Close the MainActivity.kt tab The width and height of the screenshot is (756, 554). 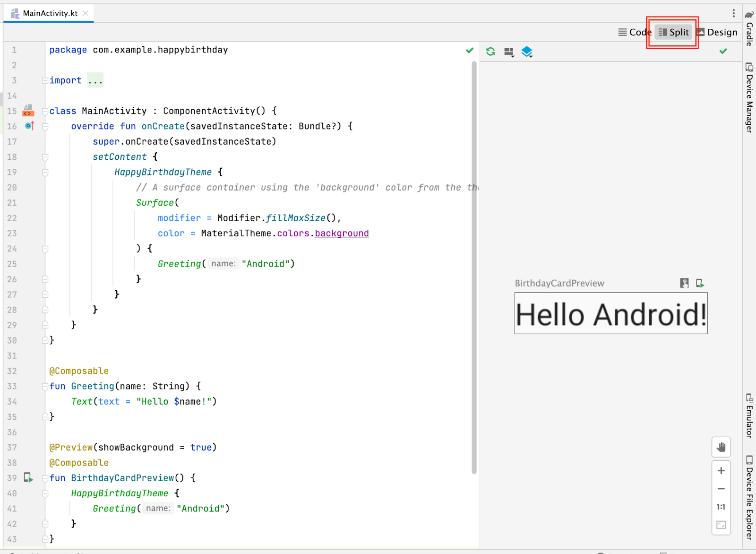(x=86, y=13)
